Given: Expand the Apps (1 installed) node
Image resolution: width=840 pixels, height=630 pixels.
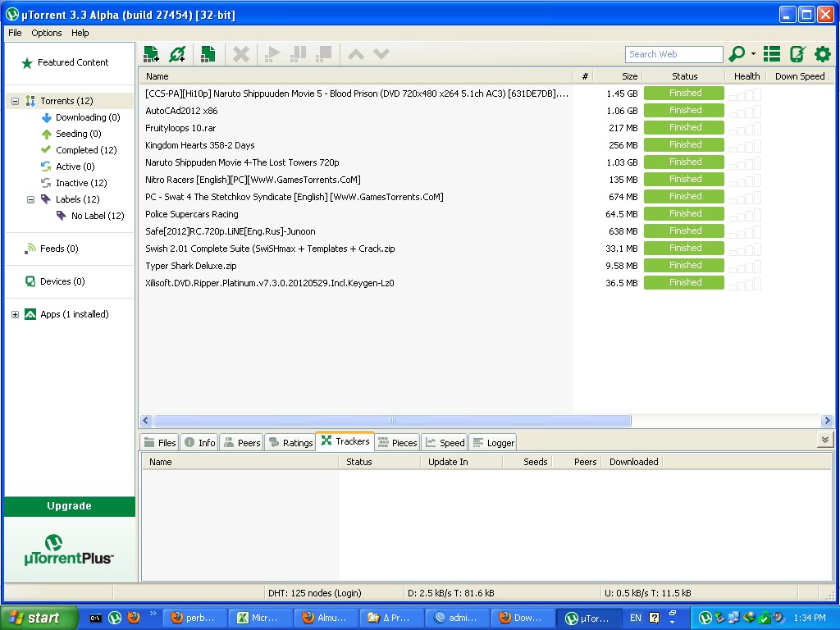Looking at the screenshot, I should 15,314.
